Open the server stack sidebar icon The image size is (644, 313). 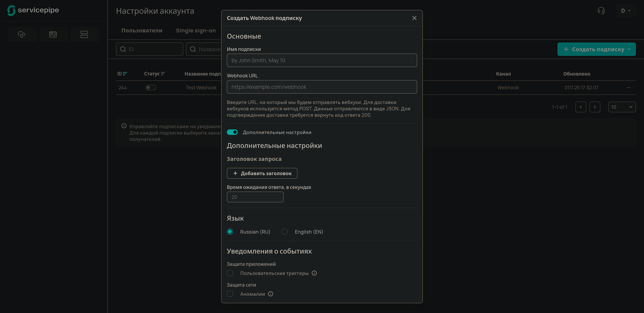(x=84, y=34)
